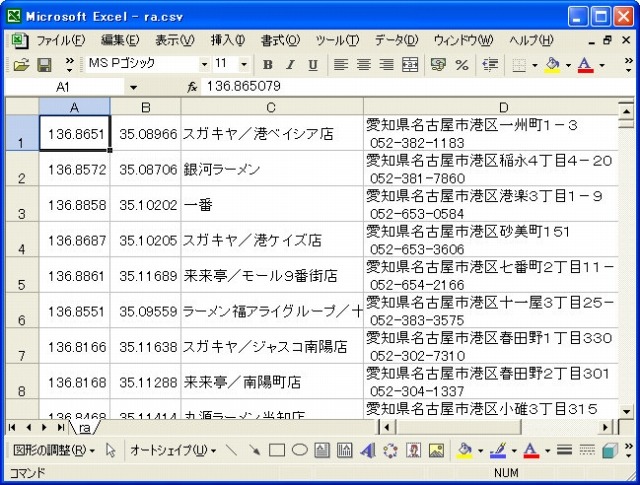Screen dimensions: 640x485
Task: Select row 5 header
Action: [x=22, y=275]
